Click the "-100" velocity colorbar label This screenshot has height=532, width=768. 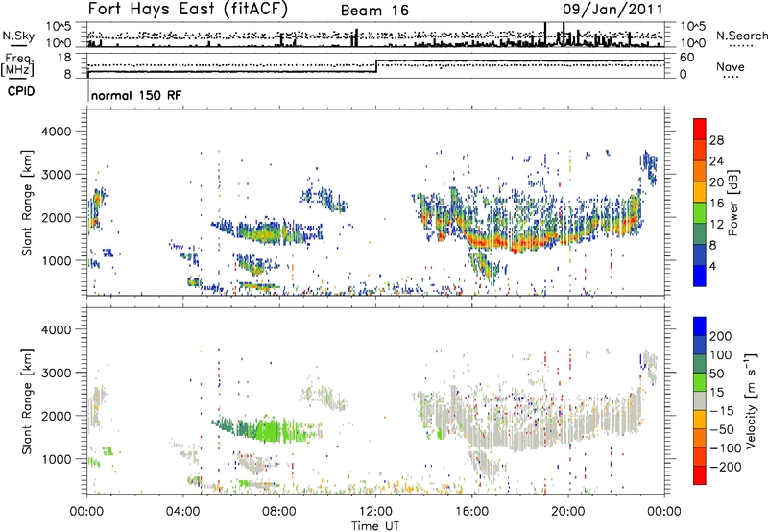point(726,448)
